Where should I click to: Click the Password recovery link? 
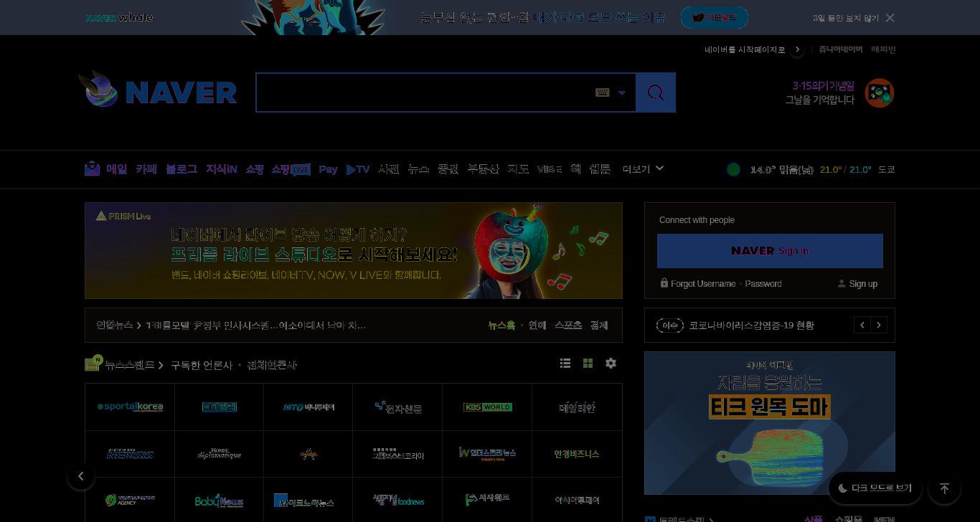(763, 284)
